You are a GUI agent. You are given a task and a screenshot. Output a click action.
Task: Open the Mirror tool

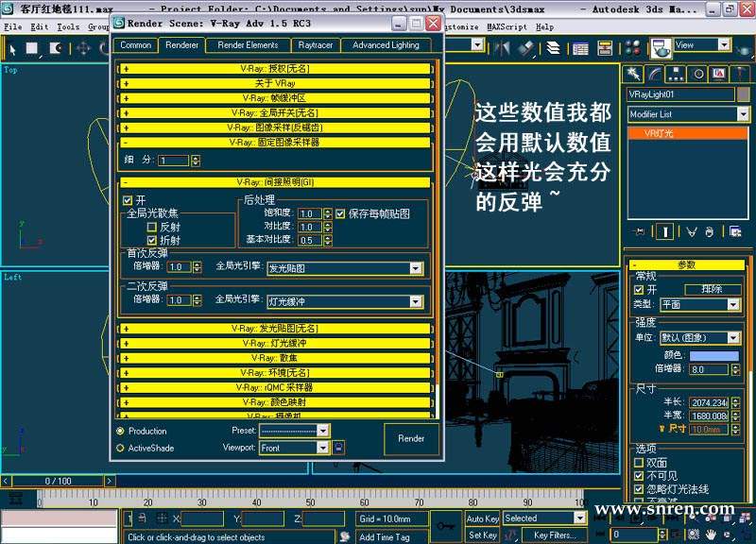(x=503, y=48)
